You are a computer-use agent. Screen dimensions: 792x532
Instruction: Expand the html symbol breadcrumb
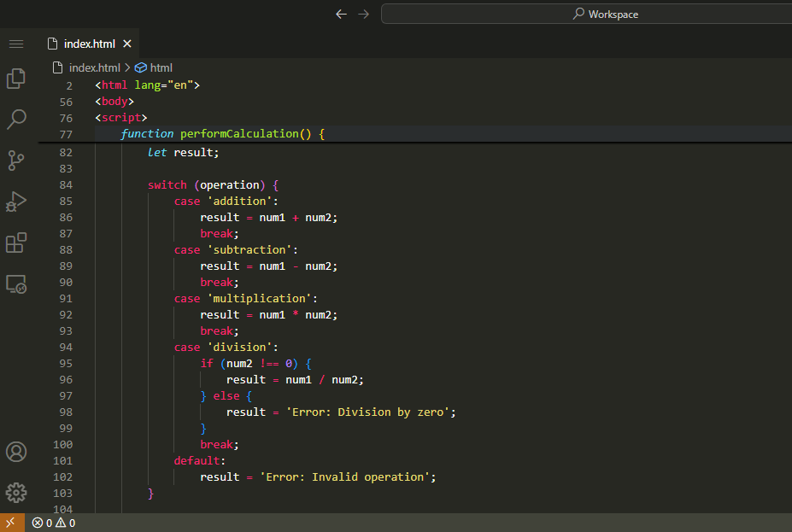point(161,67)
